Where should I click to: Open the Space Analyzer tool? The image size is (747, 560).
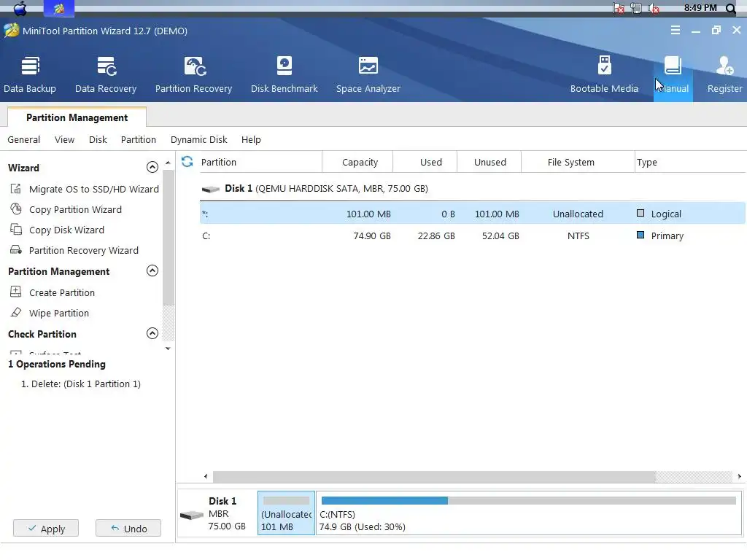[368, 75]
